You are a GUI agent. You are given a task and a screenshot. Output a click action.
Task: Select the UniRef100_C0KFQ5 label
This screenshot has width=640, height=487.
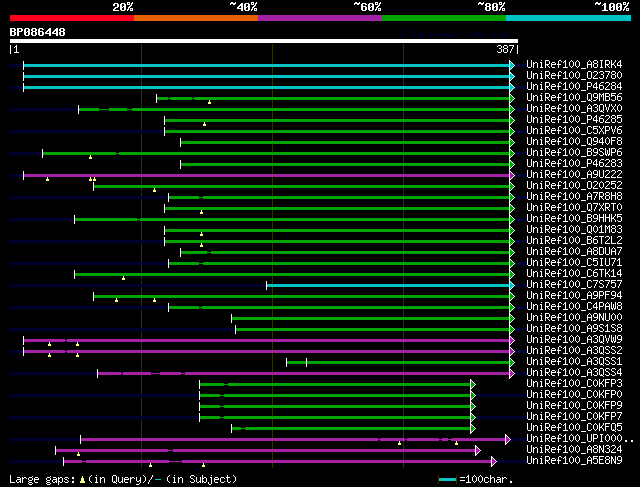point(574,428)
